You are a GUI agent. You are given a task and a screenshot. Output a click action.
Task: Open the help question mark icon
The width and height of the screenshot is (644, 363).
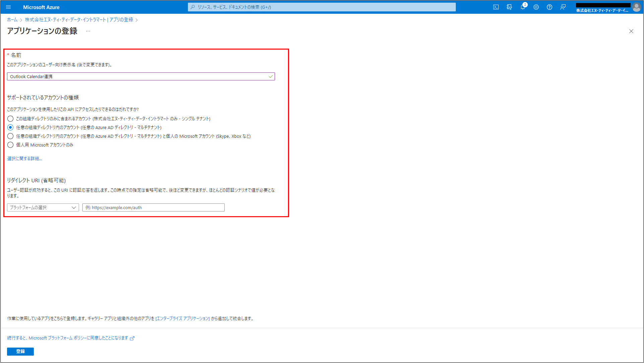pyautogui.click(x=550, y=7)
